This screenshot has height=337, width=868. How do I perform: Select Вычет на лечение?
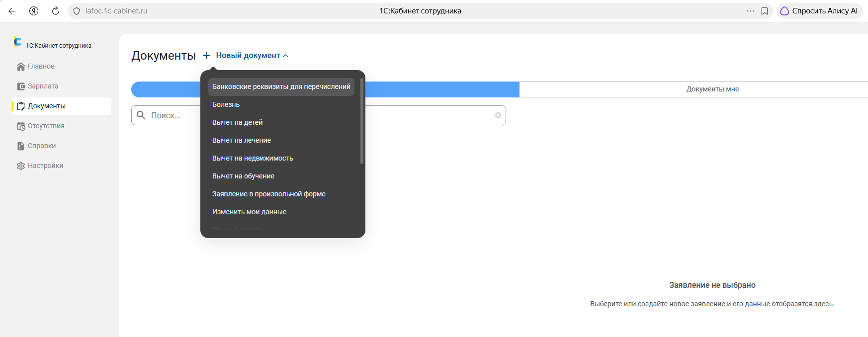[x=281, y=140]
